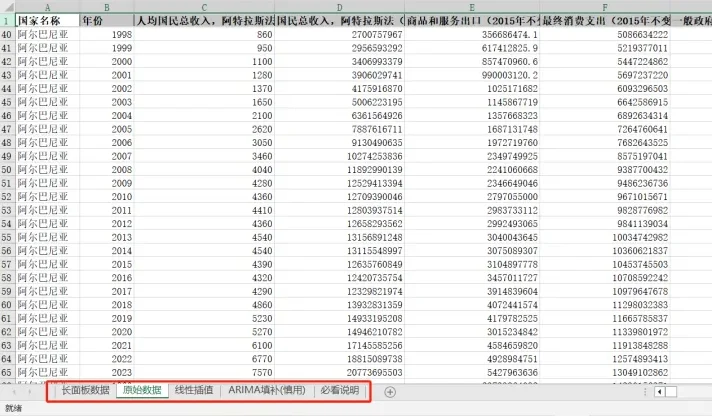
Task: Click cell with value 13049102862
Action: pyautogui.click(x=605, y=372)
